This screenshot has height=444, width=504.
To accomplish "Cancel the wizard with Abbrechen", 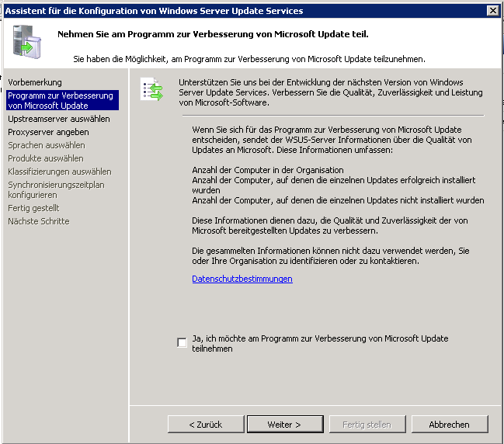I will click(x=449, y=425).
